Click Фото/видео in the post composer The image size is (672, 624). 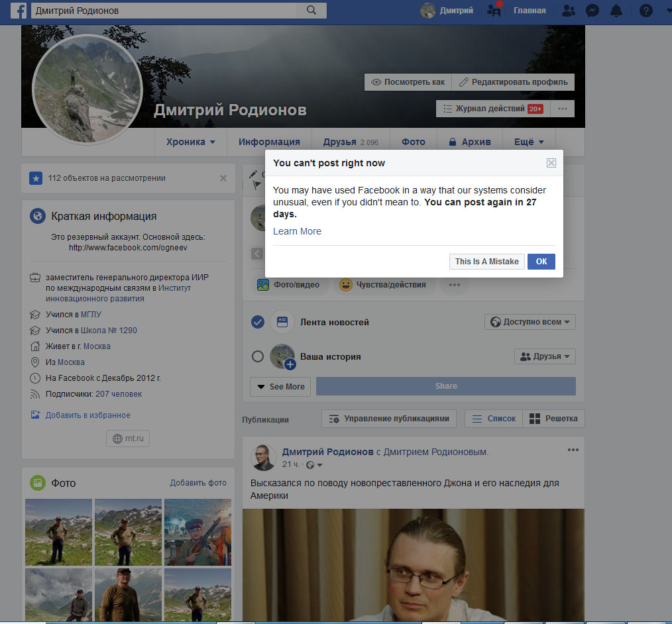tap(288, 285)
